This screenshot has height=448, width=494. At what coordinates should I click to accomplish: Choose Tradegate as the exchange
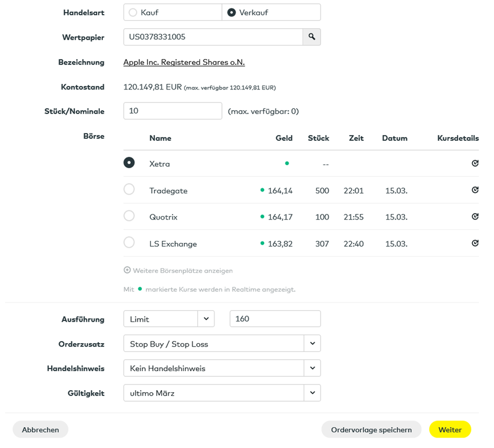[129, 190]
